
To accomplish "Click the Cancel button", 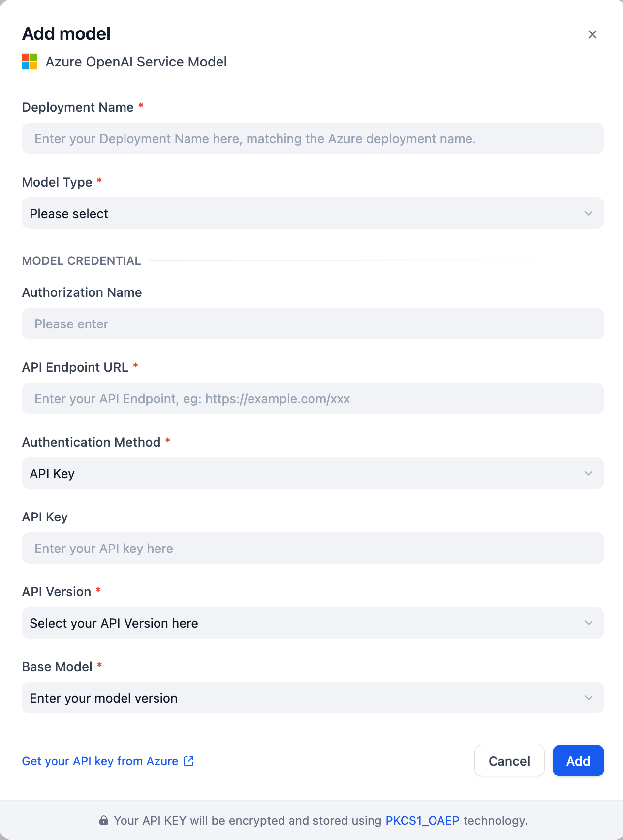I will tap(509, 761).
